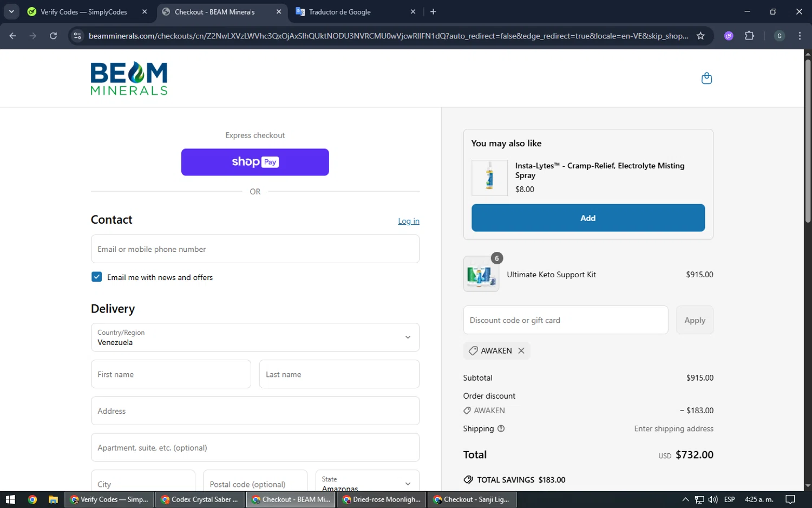Image resolution: width=812 pixels, height=508 pixels.
Task: Open volume control in system tray
Action: [x=713, y=499]
